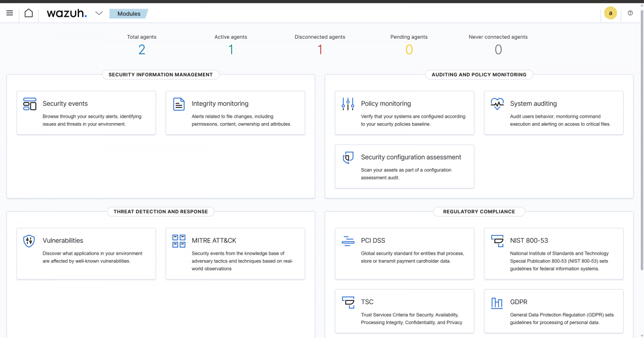Click the Total agents number
The image size is (644, 338).
point(141,49)
